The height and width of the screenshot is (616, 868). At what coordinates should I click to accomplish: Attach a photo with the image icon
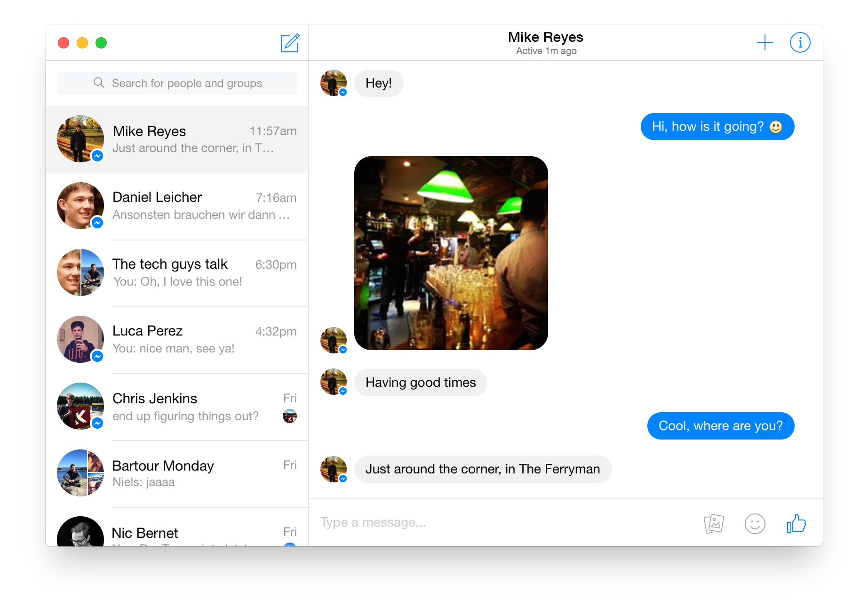(714, 523)
